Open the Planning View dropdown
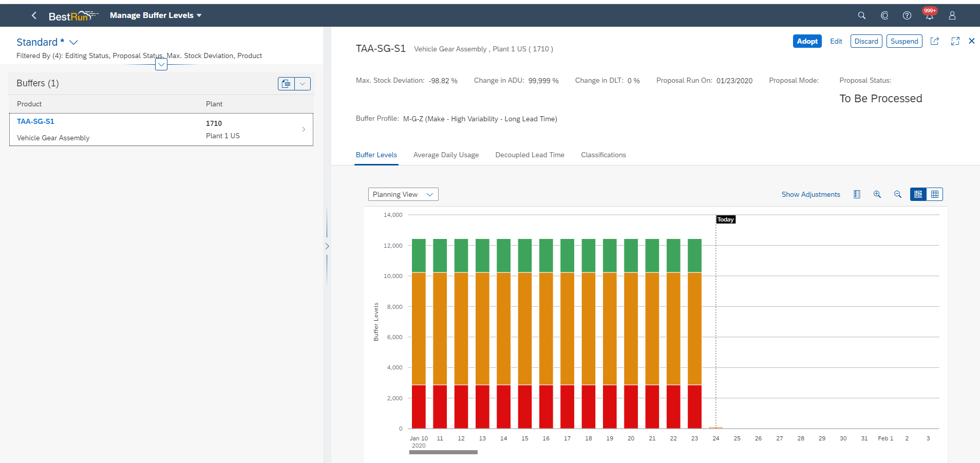 [403, 194]
